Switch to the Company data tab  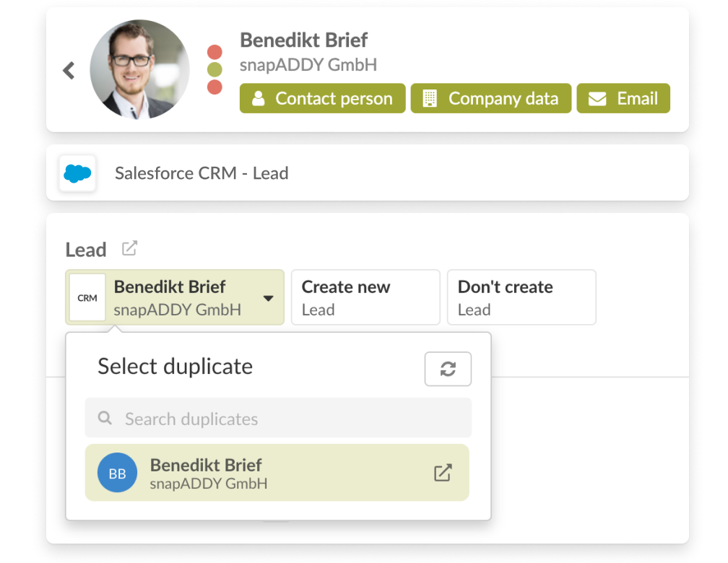point(491,98)
